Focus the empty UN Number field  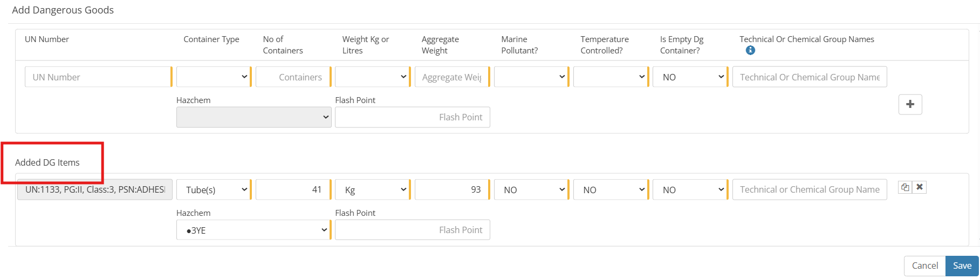click(x=98, y=77)
